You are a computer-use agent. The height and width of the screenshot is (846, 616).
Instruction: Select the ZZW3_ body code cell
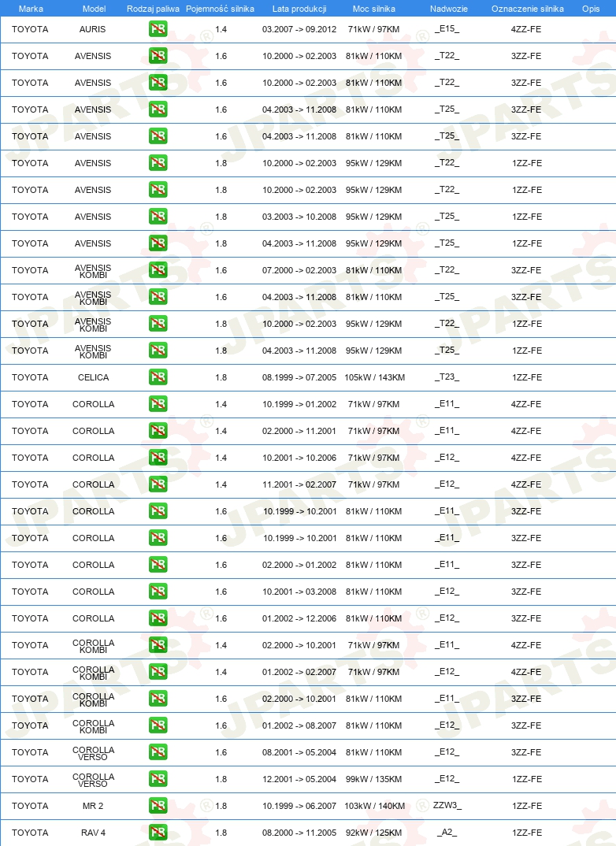[x=447, y=805]
